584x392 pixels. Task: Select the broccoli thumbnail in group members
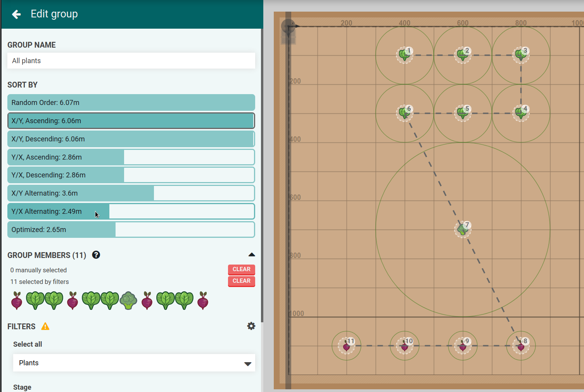click(128, 301)
